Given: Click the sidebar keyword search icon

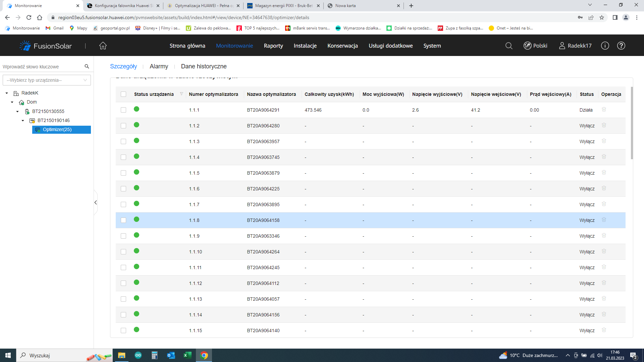Looking at the screenshot, I should [x=87, y=66].
